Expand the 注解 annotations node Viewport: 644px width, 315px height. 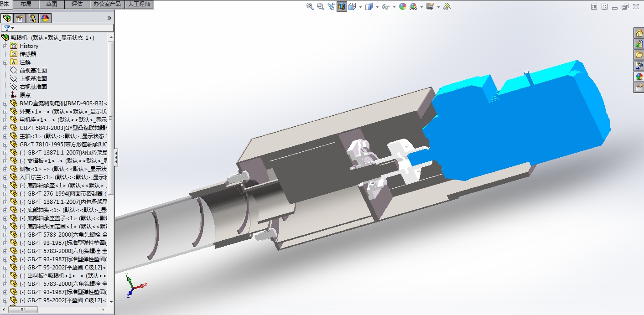pos(5,62)
